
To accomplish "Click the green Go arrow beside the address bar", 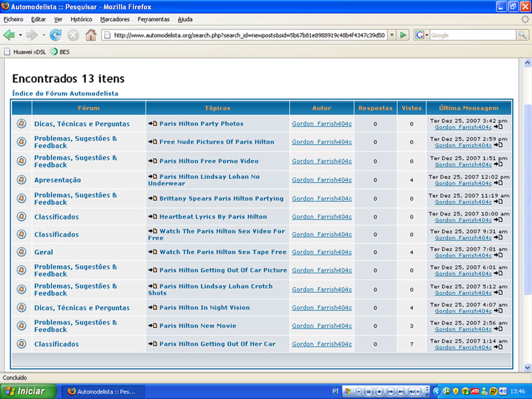I will (403, 35).
